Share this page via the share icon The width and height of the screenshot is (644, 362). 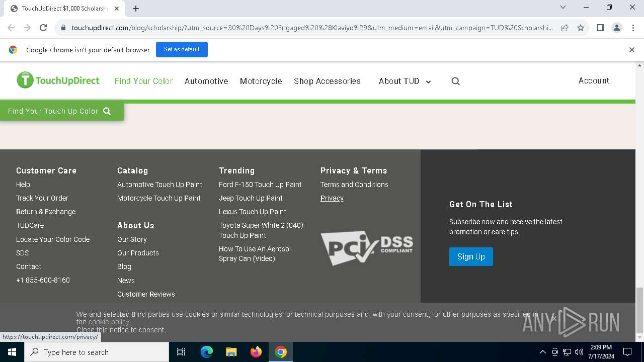[565, 28]
